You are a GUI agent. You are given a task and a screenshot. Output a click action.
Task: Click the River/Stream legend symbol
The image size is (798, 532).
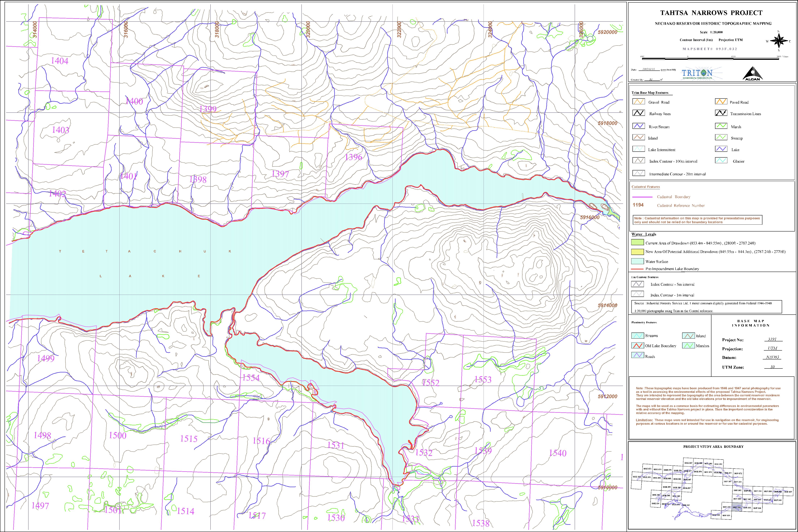click(638, 126)
